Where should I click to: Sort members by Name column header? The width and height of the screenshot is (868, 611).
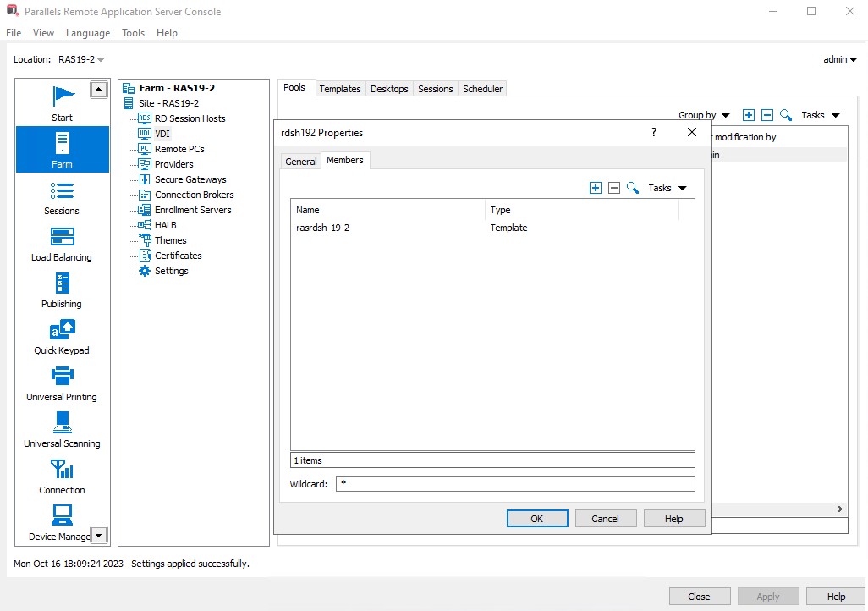[x=387, y=210]
